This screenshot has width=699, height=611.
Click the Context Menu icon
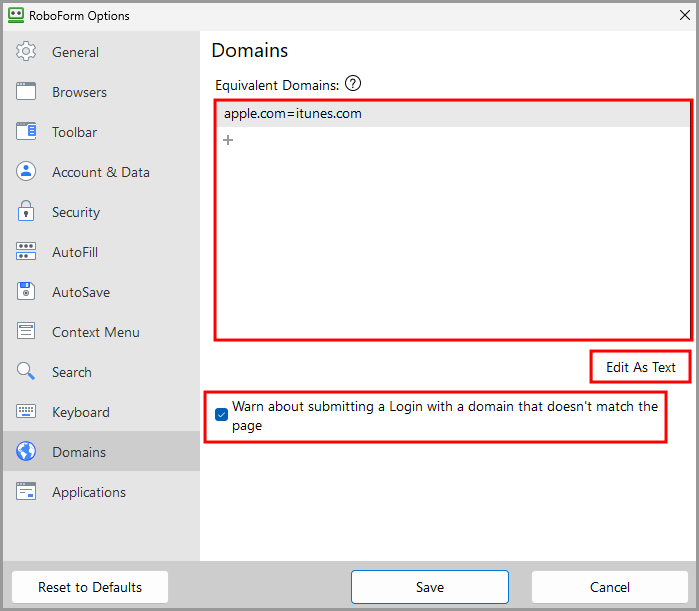(x=26, y=331)
